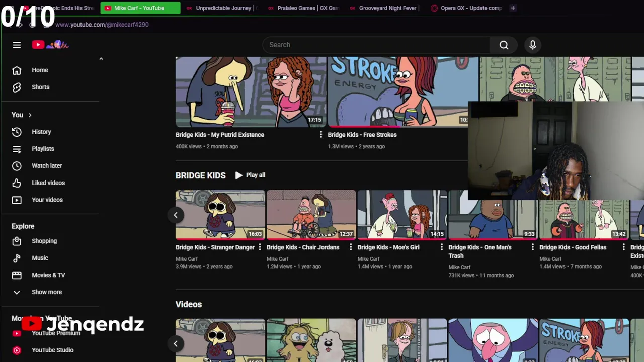The width and height of the screenshot is (644, 362).
Task: Click the browser address bar URL
Action: coord(102,25)
